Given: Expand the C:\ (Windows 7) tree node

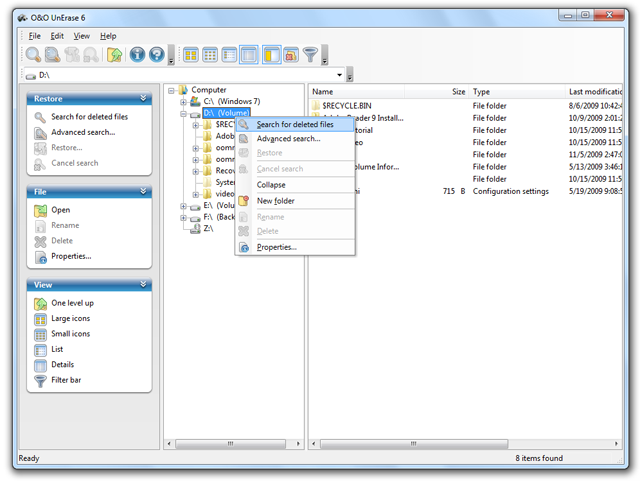Looking at the screenshot, I should click(183, 102).
